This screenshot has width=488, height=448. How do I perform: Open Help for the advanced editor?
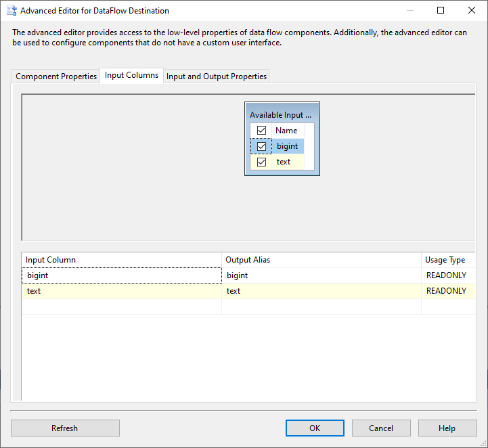tap(447, 428)
